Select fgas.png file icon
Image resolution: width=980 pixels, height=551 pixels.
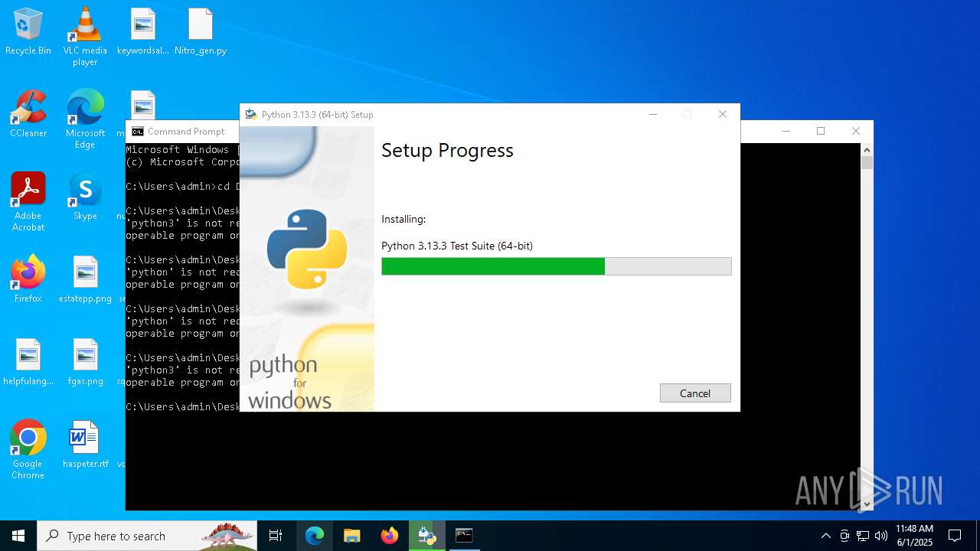point(85,362)
